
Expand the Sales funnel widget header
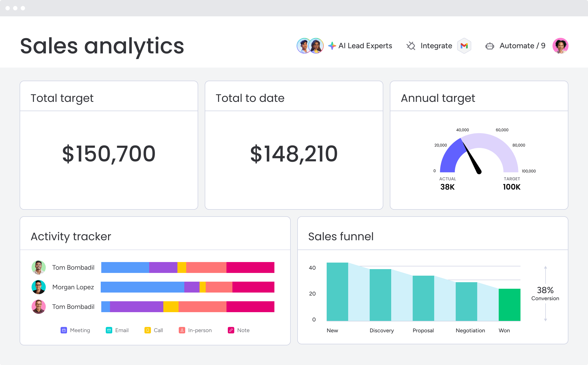pos(341,236)
